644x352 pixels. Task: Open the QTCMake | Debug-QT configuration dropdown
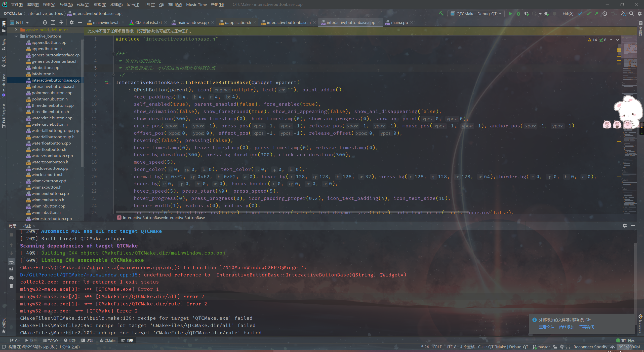476,14
